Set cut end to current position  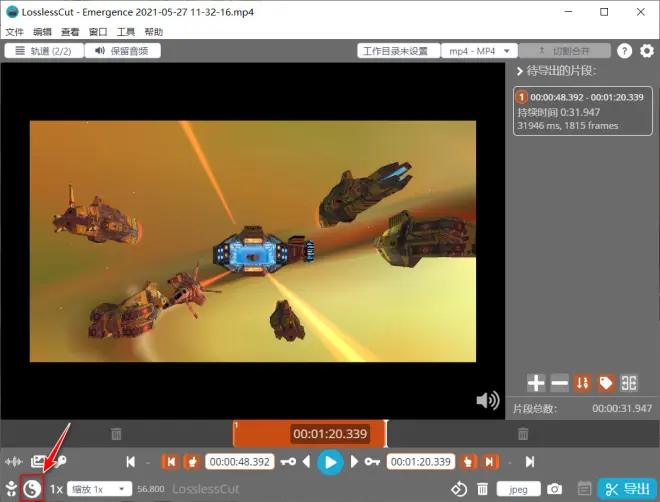coord(468,462)
